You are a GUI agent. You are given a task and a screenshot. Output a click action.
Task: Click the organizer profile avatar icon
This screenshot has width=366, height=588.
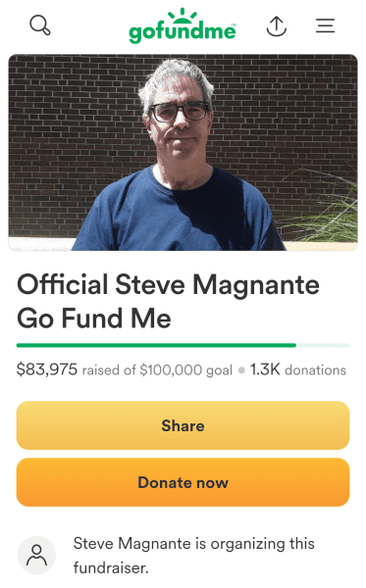pyautogui.click(x=36, y=556)
